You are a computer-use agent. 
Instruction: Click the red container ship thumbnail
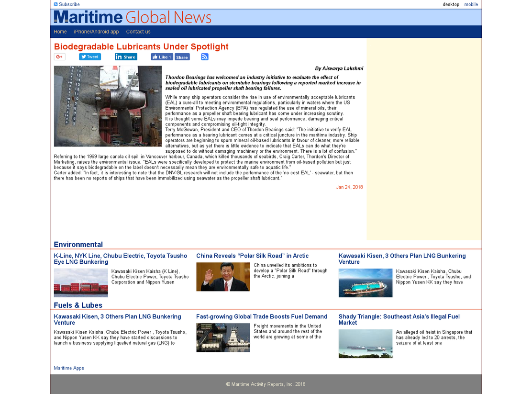coord(81,283)
